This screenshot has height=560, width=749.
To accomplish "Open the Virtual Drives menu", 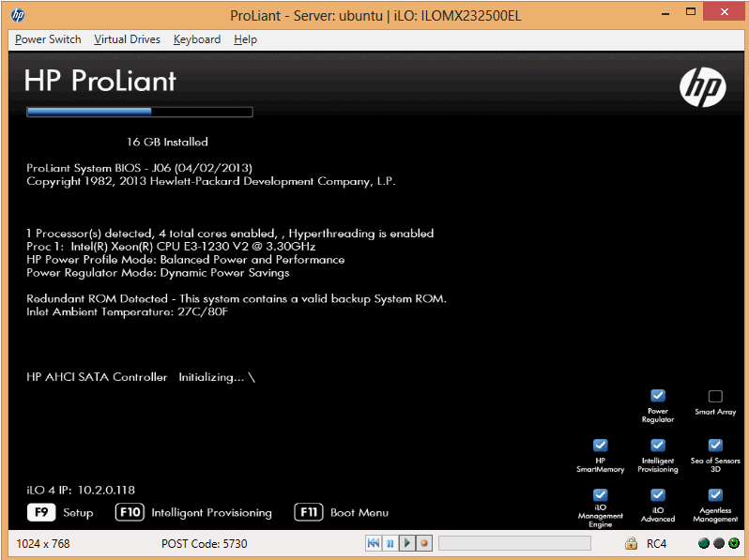I will (x=127, y=39).
